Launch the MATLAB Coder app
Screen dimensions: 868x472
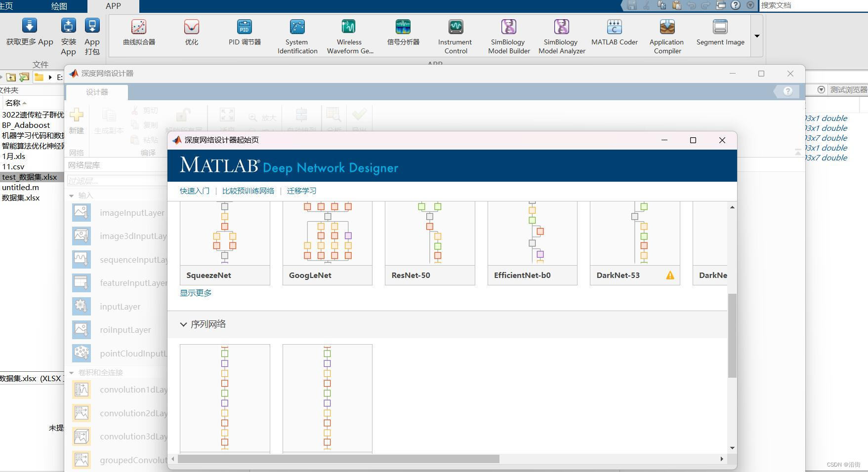(x=614, y=27)
